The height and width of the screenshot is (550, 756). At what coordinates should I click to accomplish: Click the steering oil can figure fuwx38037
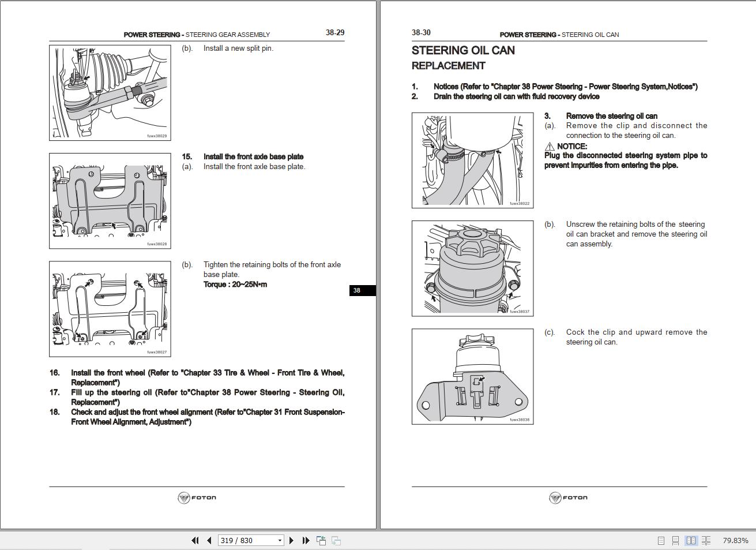tap(472, 268)
